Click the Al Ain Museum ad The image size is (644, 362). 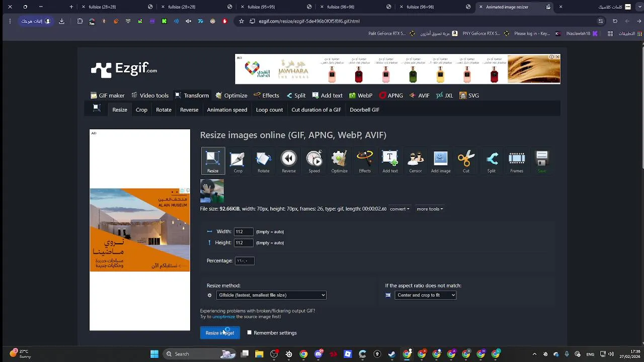tap(140, 230)
